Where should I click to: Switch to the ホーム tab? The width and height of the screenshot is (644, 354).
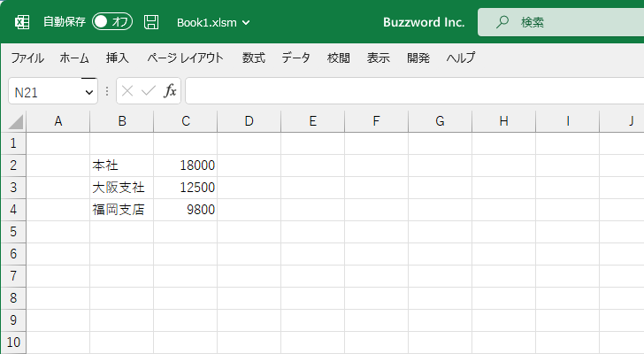click(74, 58)
